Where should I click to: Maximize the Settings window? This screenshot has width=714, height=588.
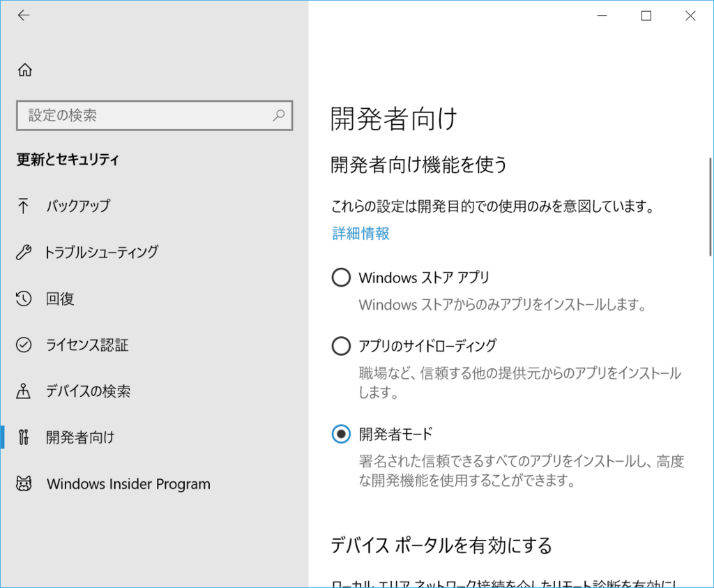click(x=646, y=16)
